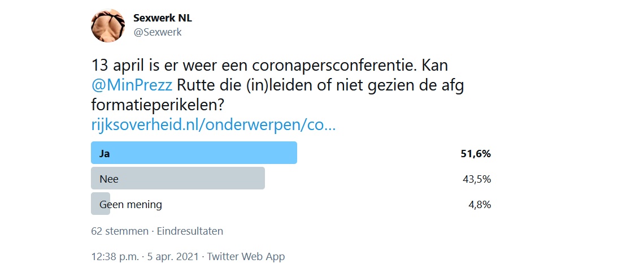Open the Sexwerk NL display name

[163, 18]
